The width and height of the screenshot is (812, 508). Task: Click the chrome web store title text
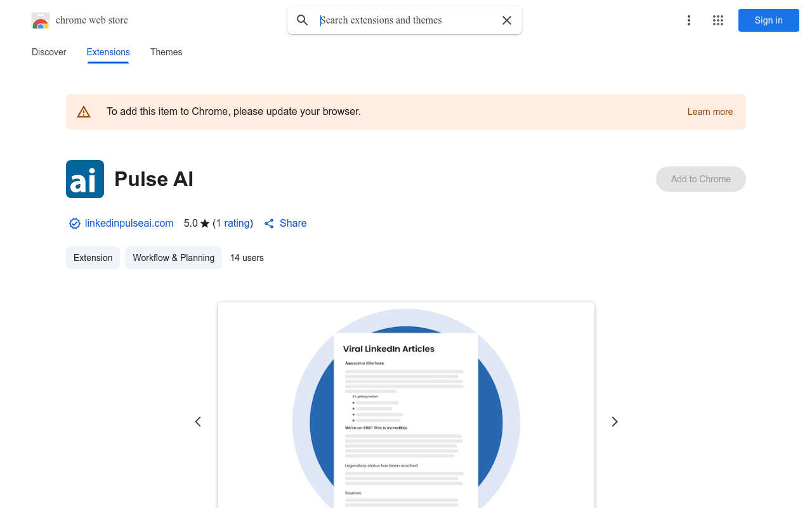coord(92,20)
